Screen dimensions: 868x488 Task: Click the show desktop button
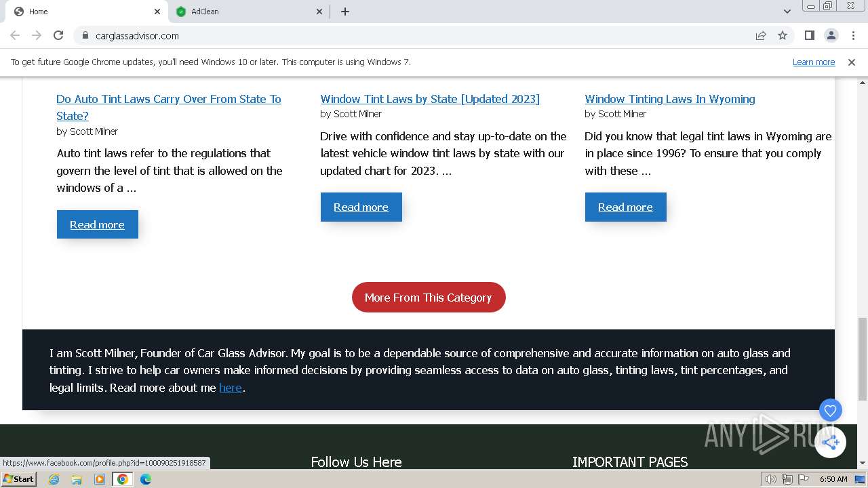tap(860, 479)
